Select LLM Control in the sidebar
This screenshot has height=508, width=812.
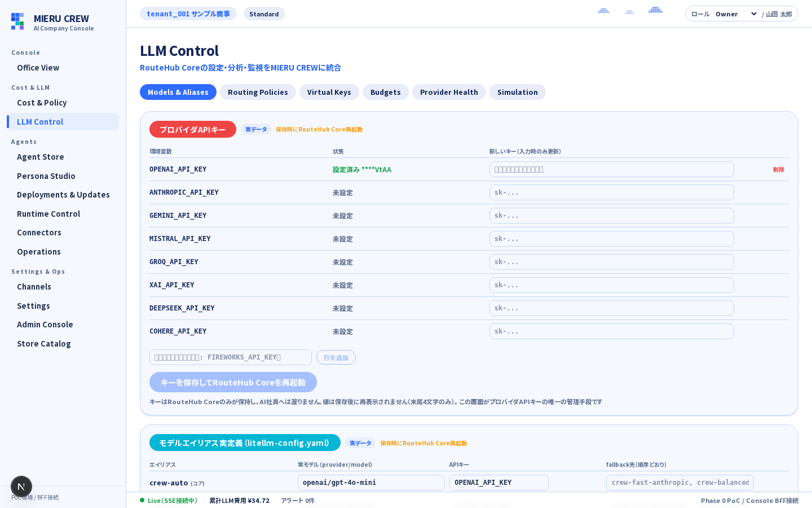click(63, 122)
